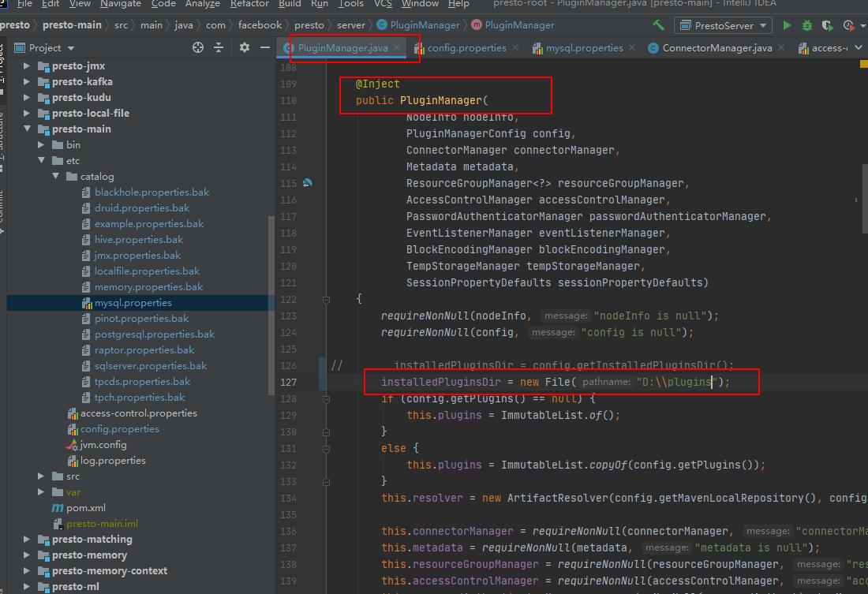Screen dimensions: 868x594
Task: Toggle code folding at line 131
Action: click(326, 449)
